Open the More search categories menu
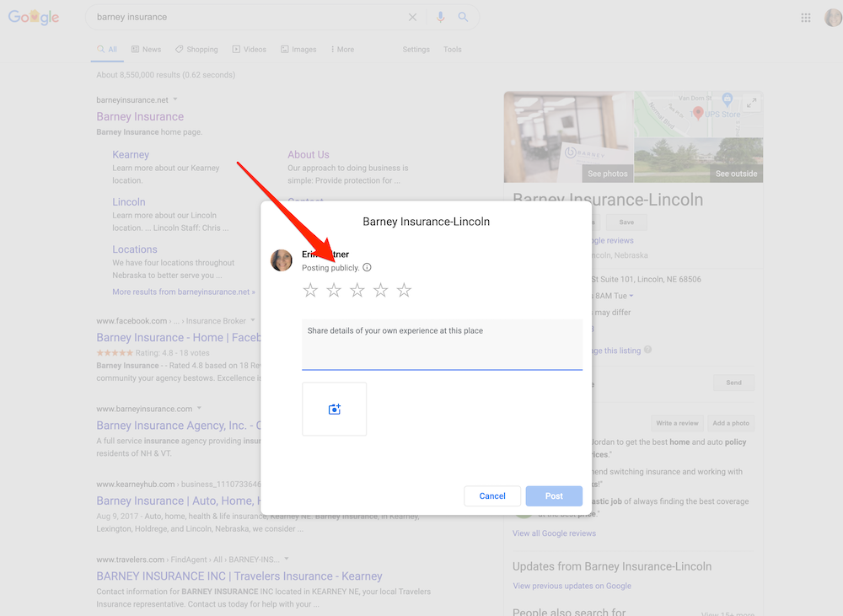Image resolution: width=843 pixels, height=616 pixels. pos(342,50)
